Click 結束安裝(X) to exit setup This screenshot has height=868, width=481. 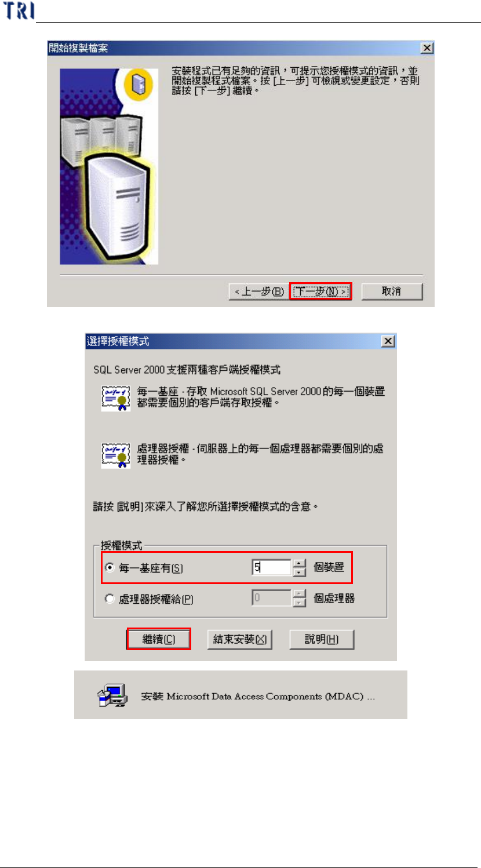pos(240,639)
